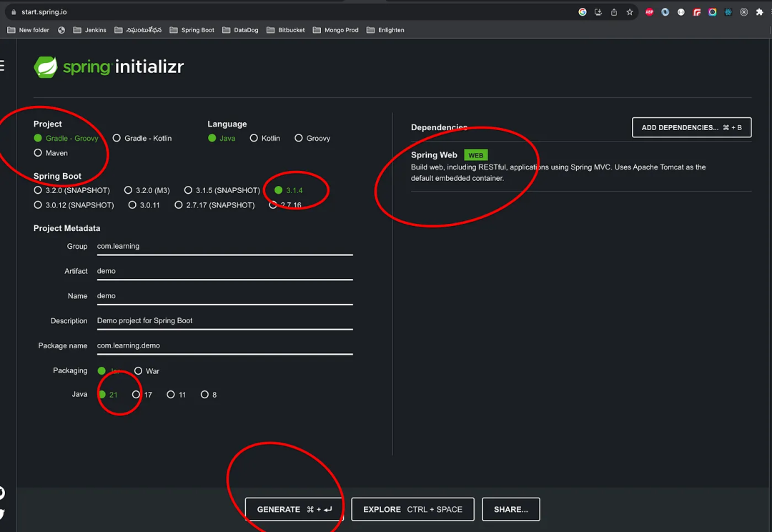Bookmark the page with the star icon
The width and height of the screenshot is (772, 532).
coord(629,11)
